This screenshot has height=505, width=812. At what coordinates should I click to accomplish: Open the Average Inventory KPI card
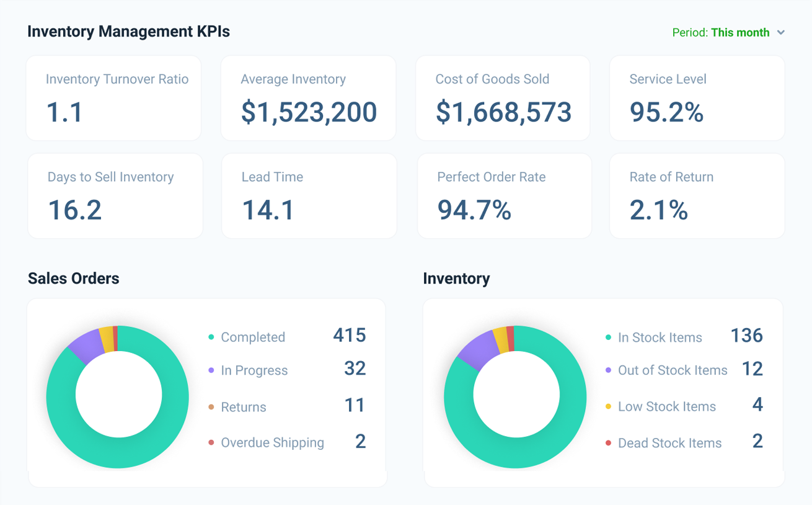[308, 98]
